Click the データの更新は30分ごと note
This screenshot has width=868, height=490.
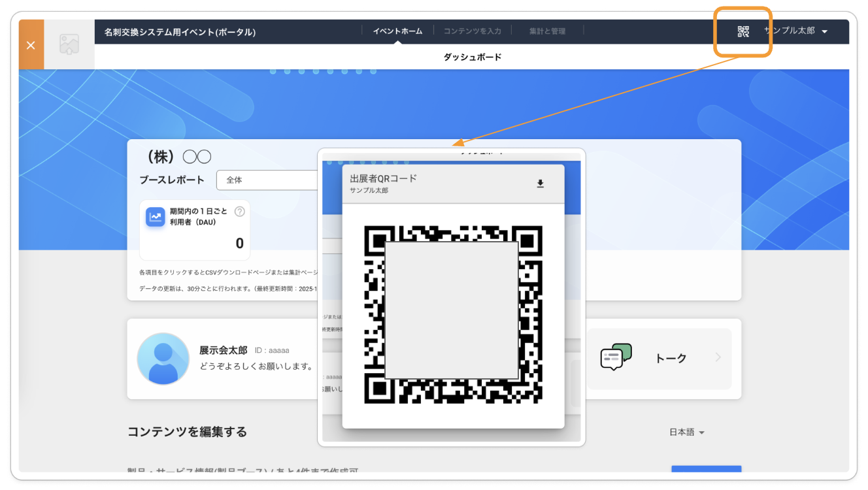tap(228, 288)
